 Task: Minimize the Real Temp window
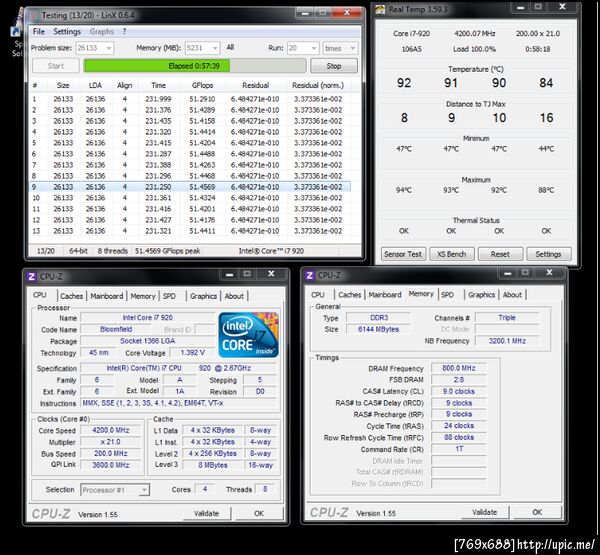[x=521, y=7]
